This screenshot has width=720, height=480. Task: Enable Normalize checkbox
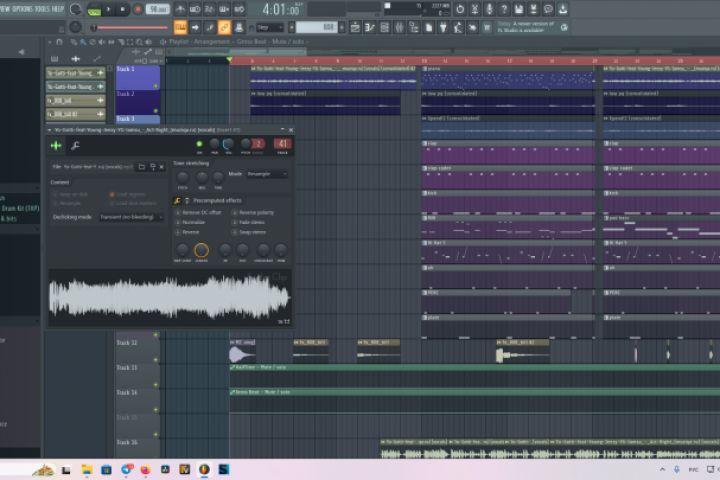point(178,222)
